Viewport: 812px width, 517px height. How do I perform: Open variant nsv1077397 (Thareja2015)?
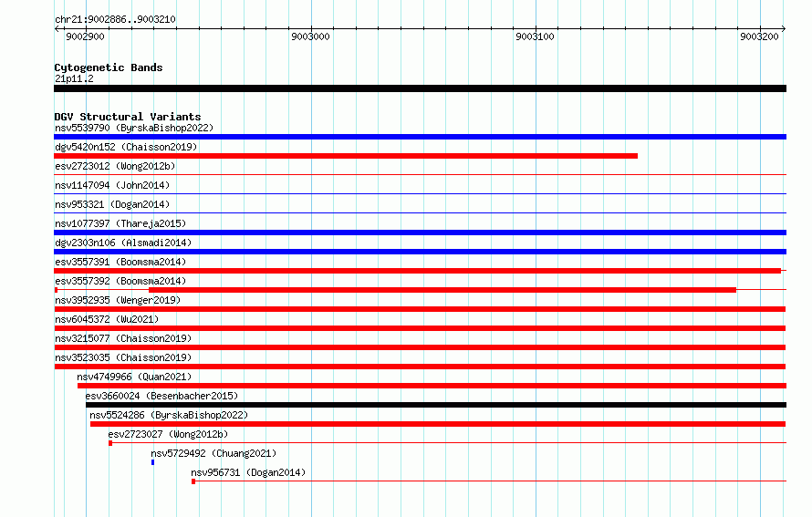(120, 223)
